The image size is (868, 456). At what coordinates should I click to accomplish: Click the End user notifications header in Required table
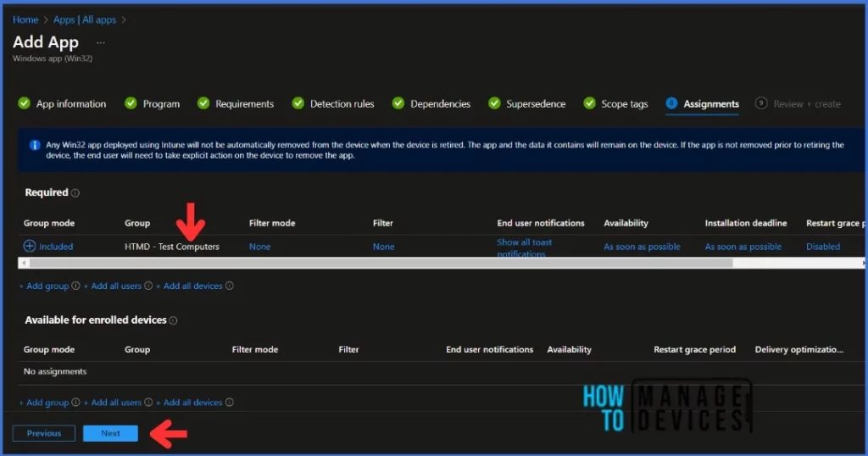point(540,223)
